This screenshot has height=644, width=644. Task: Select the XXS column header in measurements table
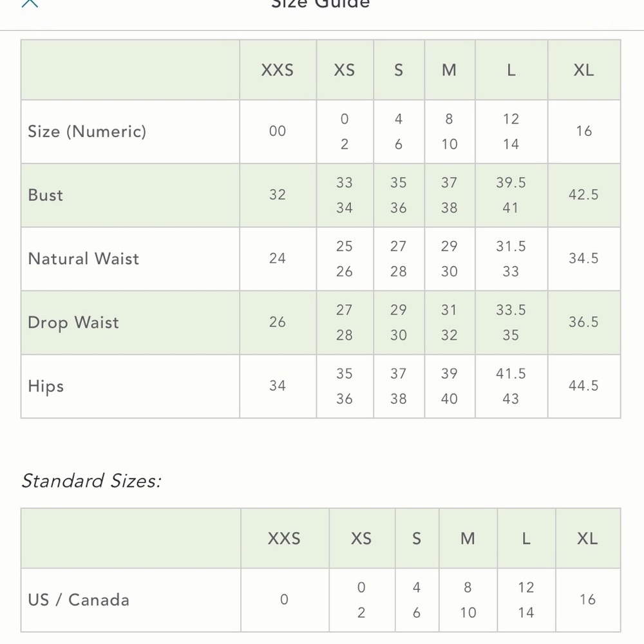(x=278, y=70)
